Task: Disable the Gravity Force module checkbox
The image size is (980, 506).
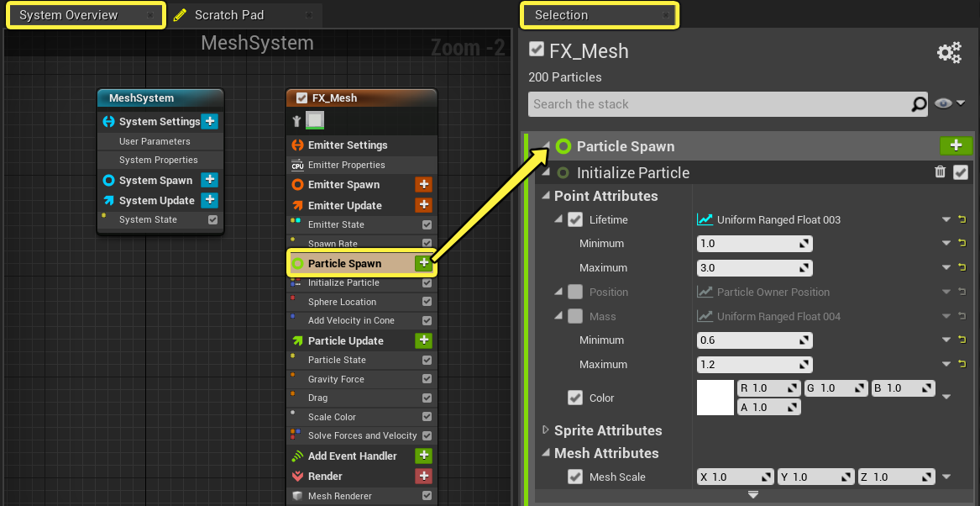Action: pyautogui.click(x=427, y=379)
